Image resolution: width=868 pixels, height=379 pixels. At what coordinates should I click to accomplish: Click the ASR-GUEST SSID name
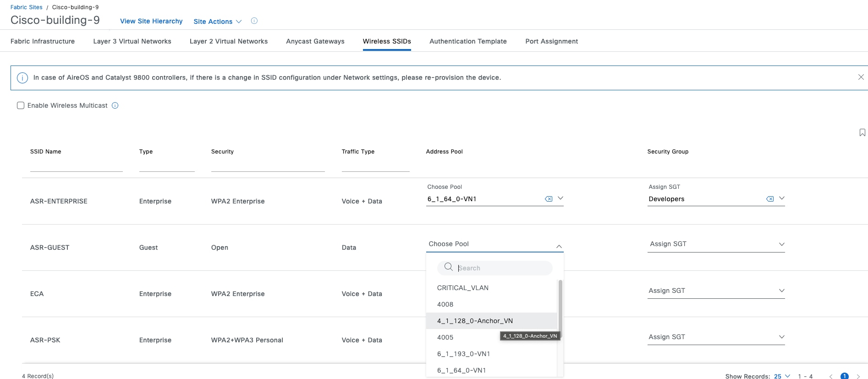pyautogui.click(x=49, y=247)
